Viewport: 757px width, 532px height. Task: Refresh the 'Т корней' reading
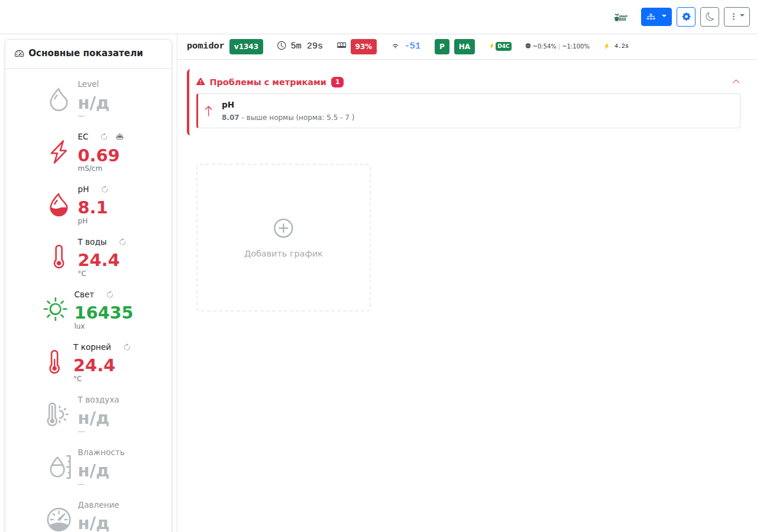coord(127,347)
